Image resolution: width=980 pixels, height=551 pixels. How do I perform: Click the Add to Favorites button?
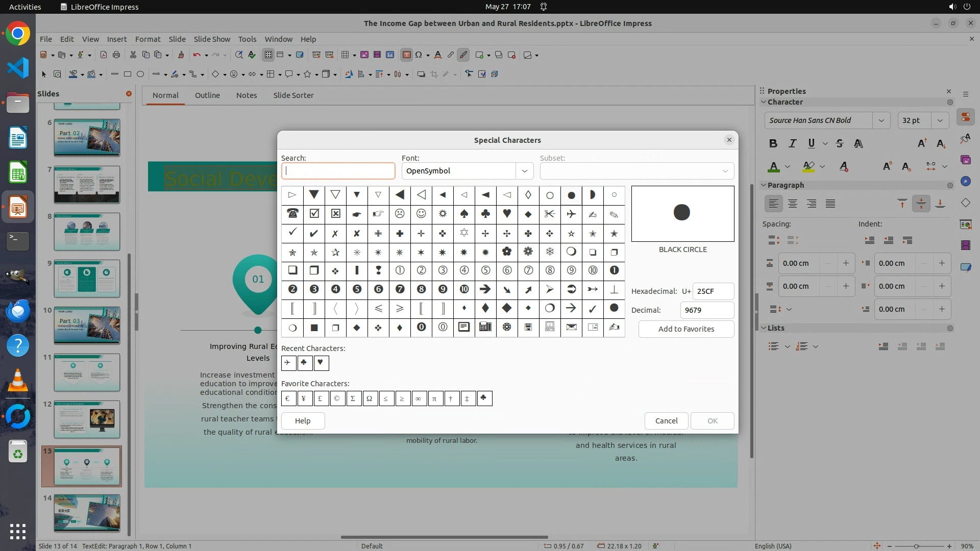(686, 329)
